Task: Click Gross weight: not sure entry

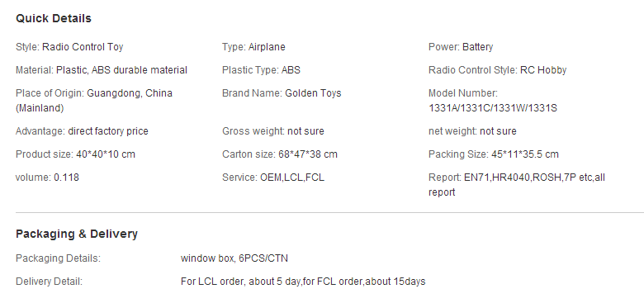Action: tap(273, 131)
